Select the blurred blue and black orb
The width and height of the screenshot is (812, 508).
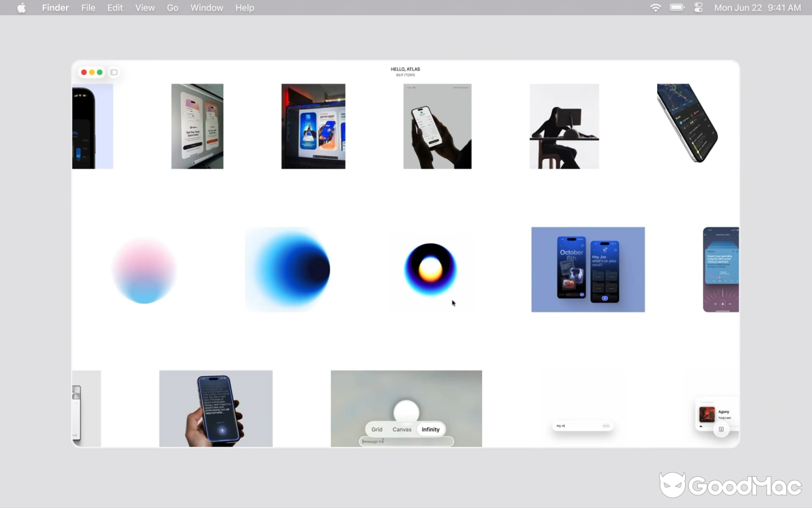288,269
